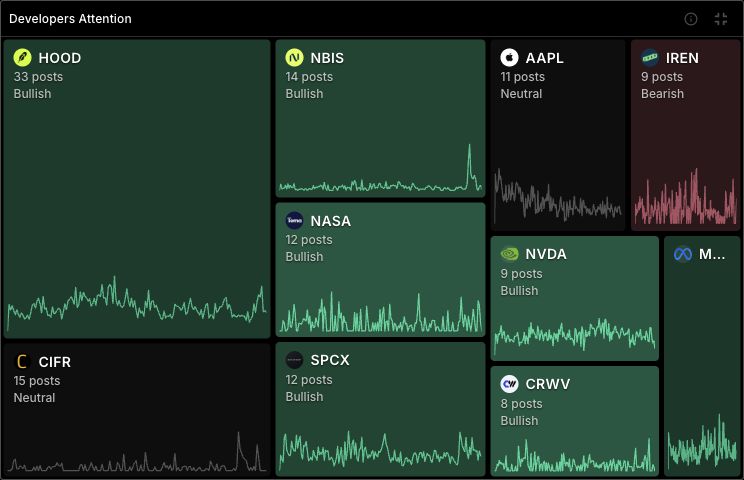
Task: Select the AAPL ticker label
Action: [545, 58]
